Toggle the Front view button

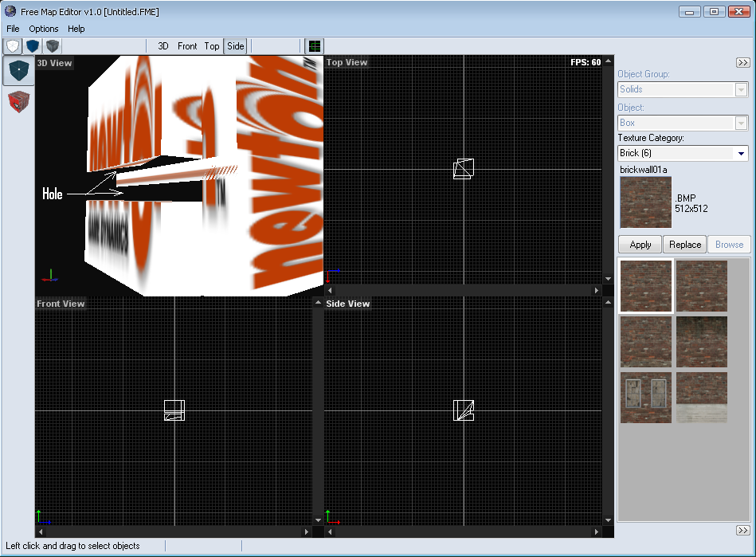coord(187,46)
